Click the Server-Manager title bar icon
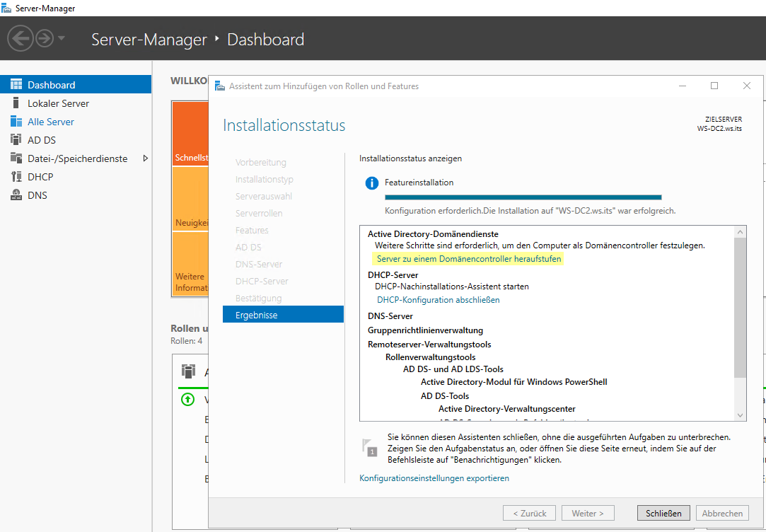Image resolution: width=766 pixels, height=532 pixels. (x=6, y=8)
